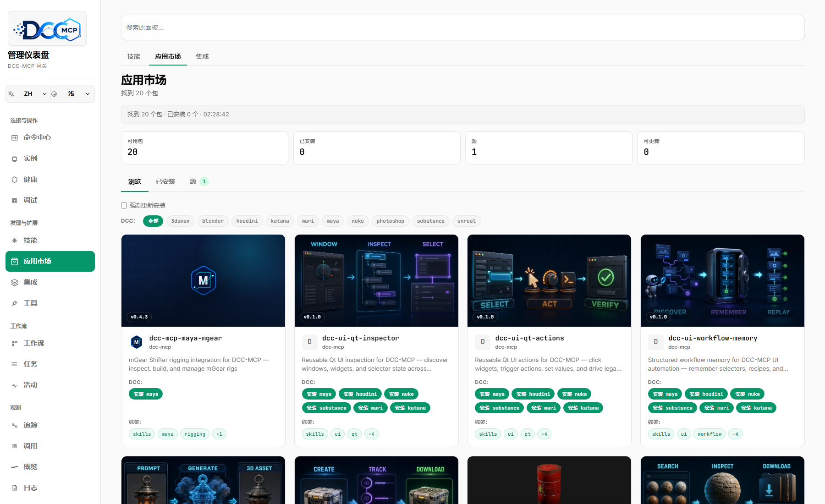Expand +1 tags on dcc-mcp-maya-mgear

click(x=219, y=434)
